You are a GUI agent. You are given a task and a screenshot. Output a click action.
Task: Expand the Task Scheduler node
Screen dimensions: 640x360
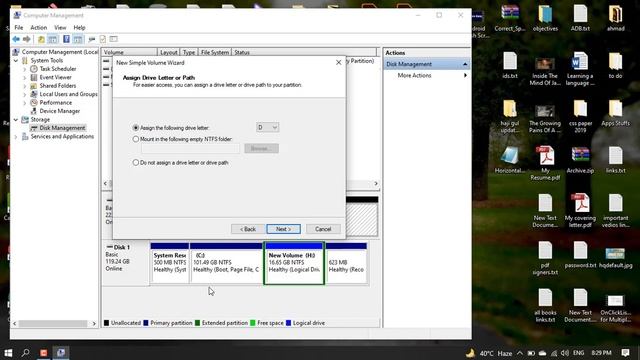[x=24, y=69]
